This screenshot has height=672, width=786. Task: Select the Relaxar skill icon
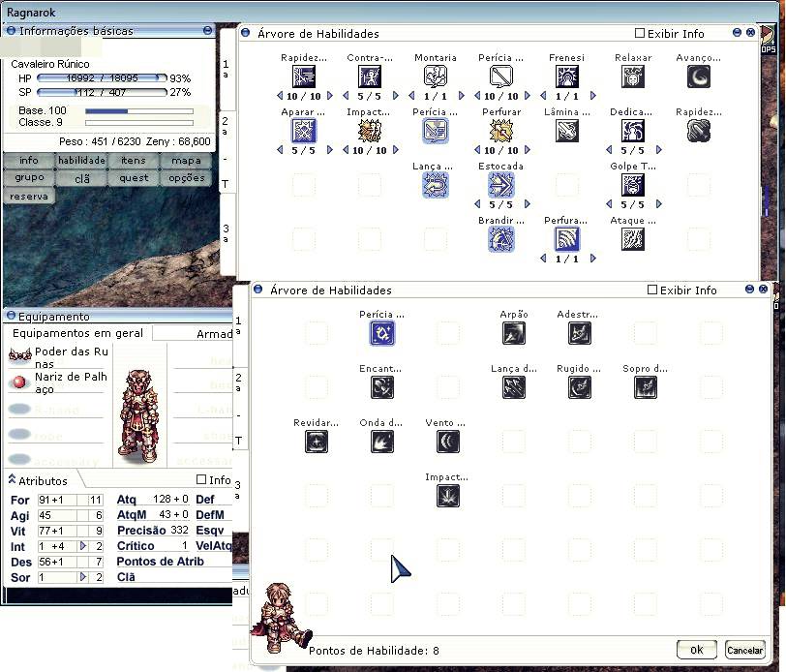[x=633, y=76]
